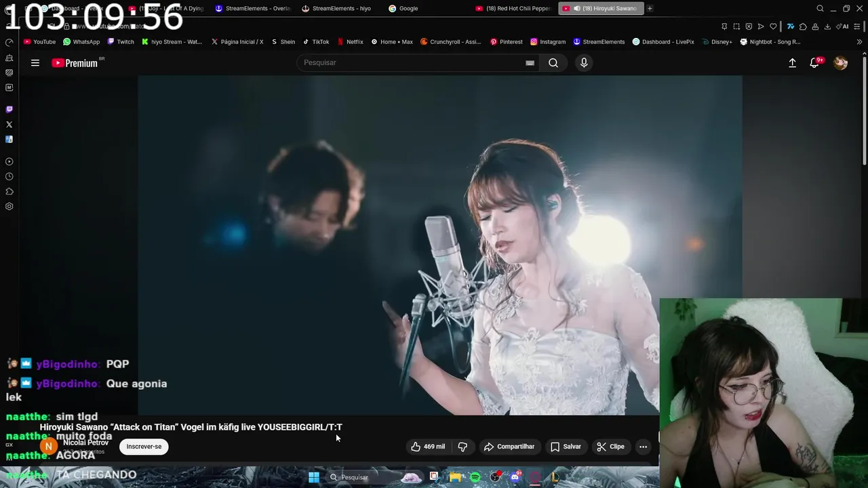Click the Salvar save button
This screenshot has height=488, width=868.
pyautogui.click(x=566, y=447)
